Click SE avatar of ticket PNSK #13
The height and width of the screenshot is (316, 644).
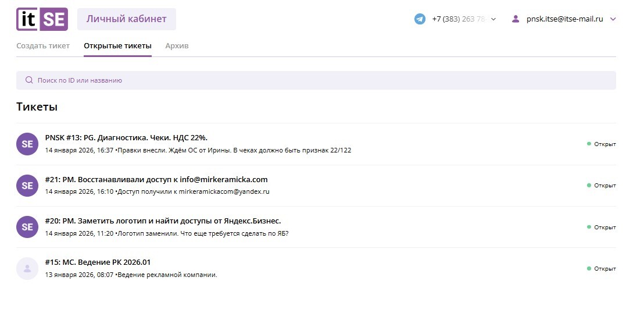click(x=27, y=144)
